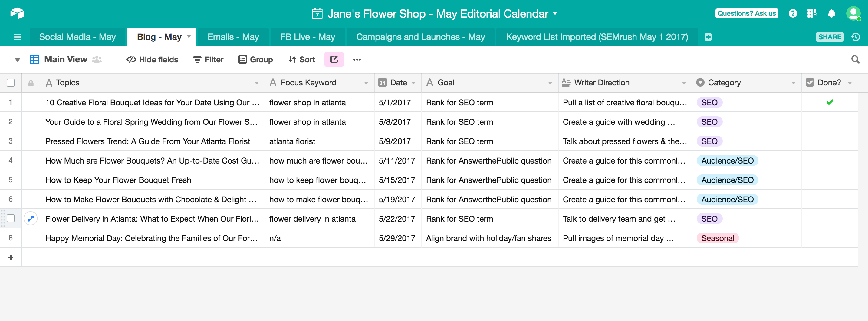Open the user profile avatar
The height and width of the screenshot is (321, 868).
tap(853, 14)
